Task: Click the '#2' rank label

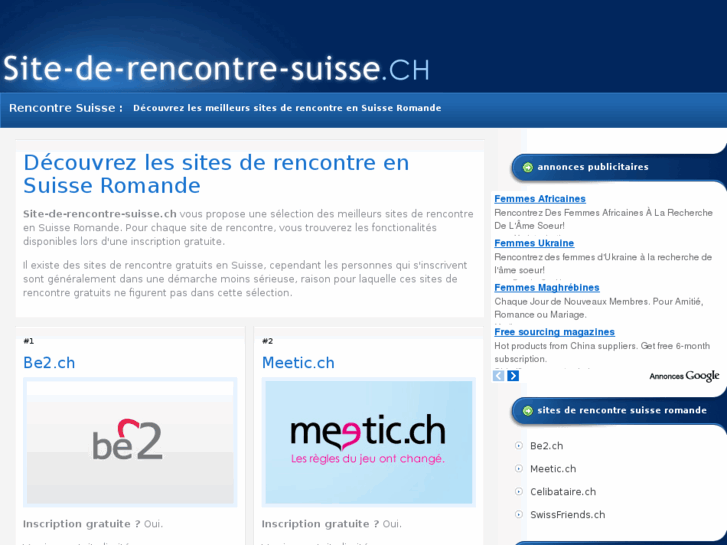Action: click(x=268, y=341)
